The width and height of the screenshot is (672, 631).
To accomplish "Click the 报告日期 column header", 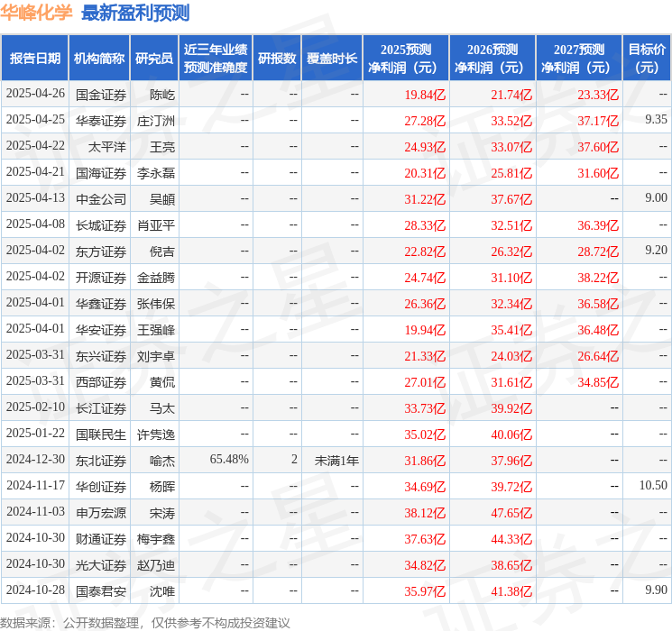I will (x=34, y=59).
